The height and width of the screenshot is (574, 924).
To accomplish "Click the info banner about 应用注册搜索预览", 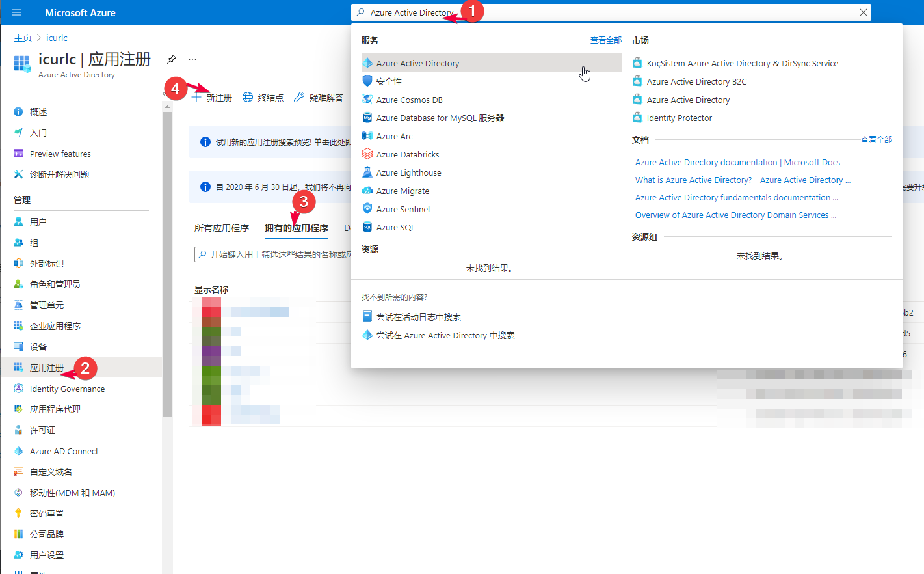I will [271, 142].
